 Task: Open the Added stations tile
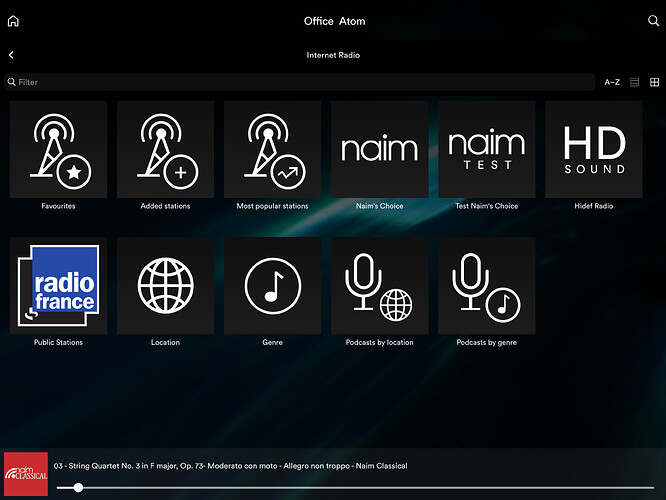click(x=165, y=149)
